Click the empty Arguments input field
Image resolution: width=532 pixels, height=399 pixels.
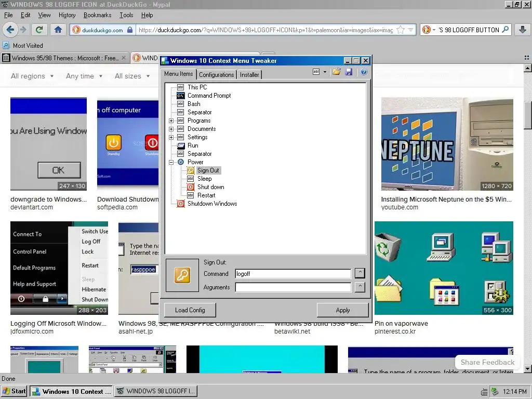(x=293, y=287)
